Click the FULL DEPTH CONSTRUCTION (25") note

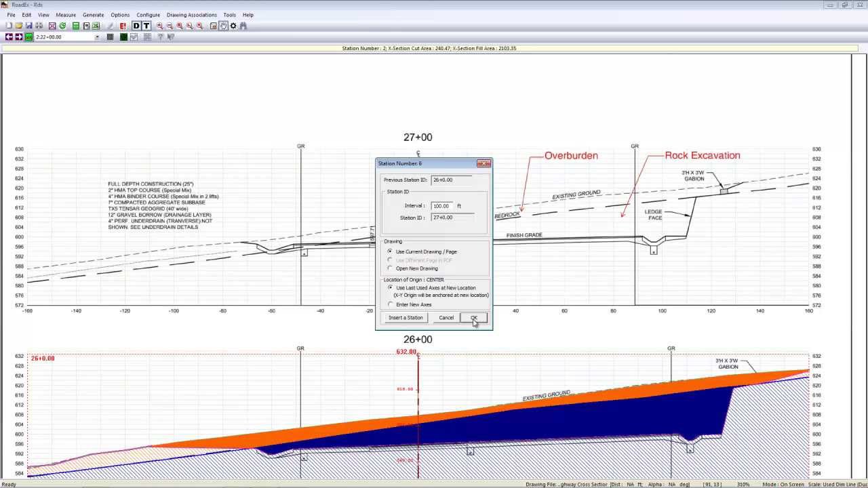coord(151,184)
